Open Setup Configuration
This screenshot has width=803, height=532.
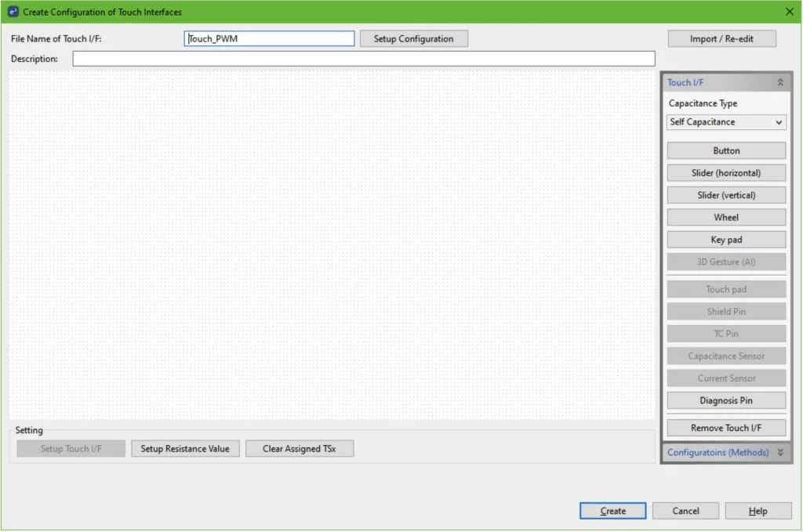point(414,38)
